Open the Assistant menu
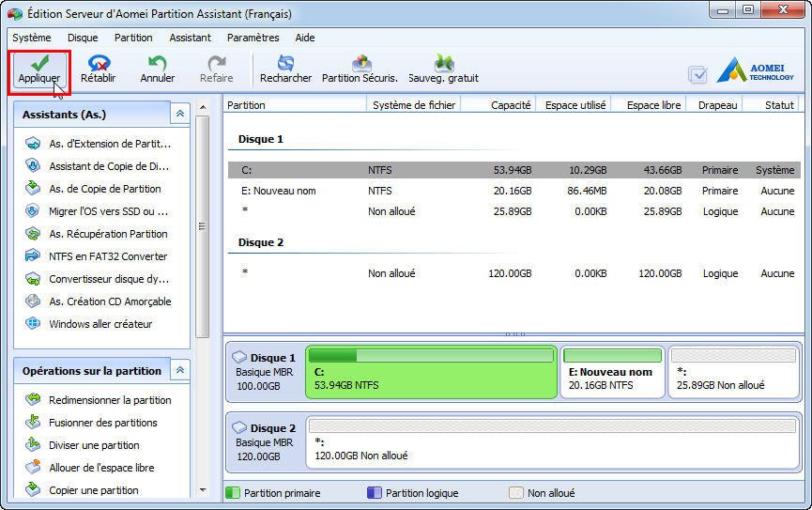This screenshot has height=510, width=812. click(190, 38)
